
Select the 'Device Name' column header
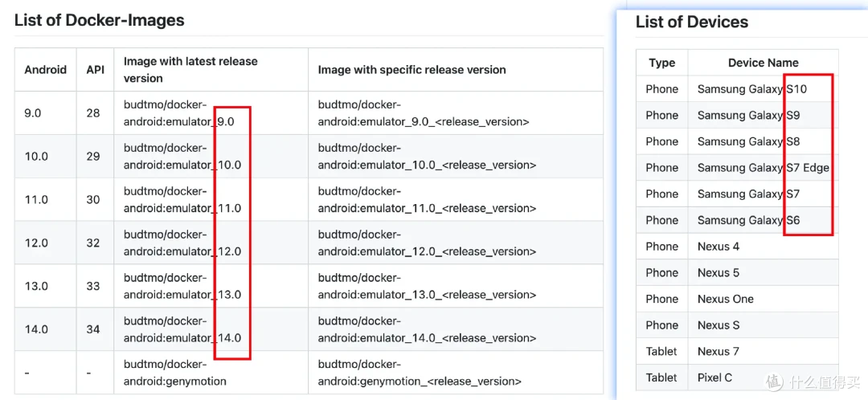[x=763, y=63]
